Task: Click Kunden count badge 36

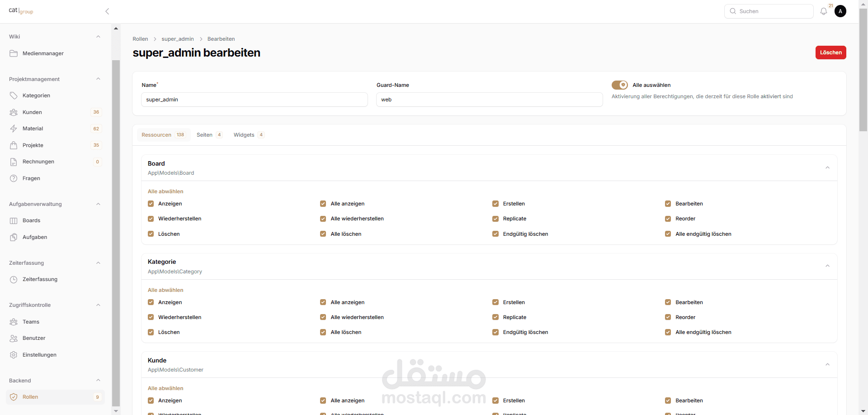Action: 96,112
